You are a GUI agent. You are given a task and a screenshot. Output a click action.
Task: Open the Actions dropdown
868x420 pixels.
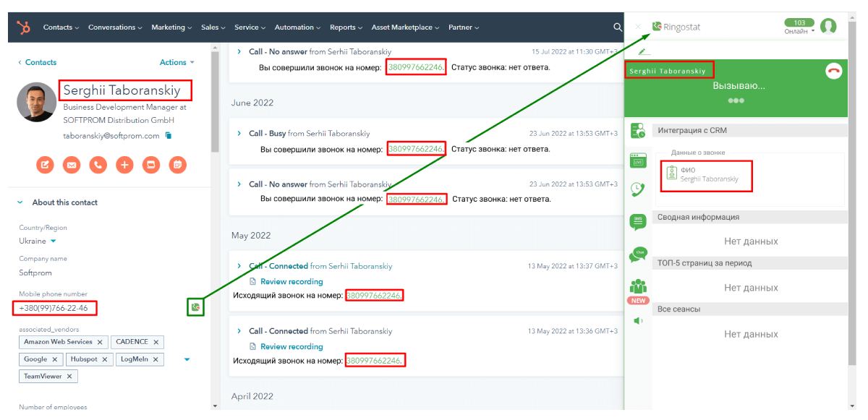coord(177,63)
